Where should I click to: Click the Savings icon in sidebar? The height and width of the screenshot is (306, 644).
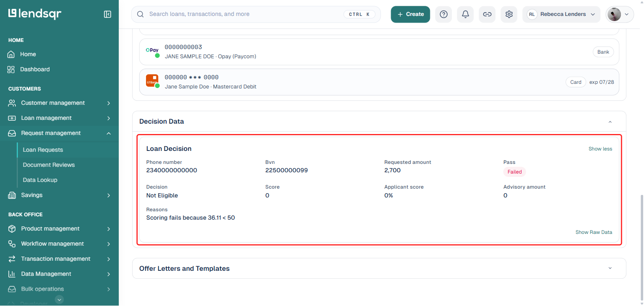pos(12,195)
